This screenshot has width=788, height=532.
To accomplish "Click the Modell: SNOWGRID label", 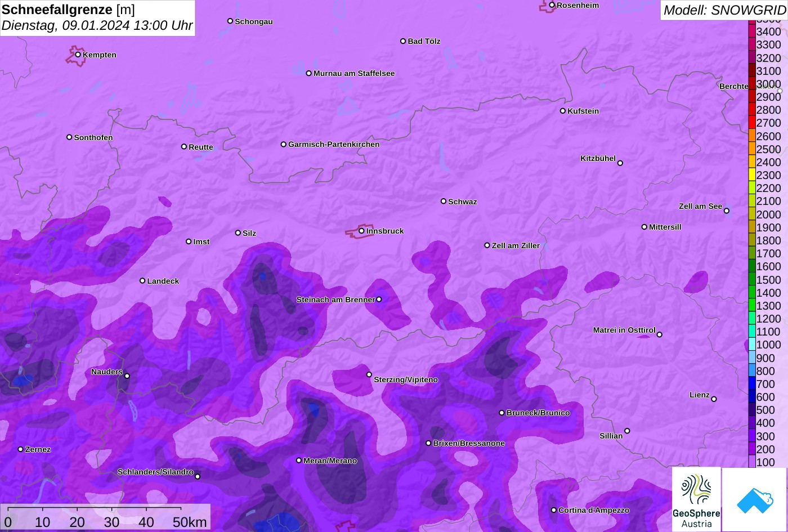I will pos(724,10).
